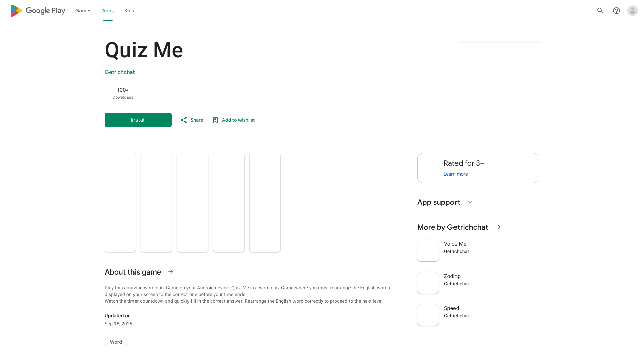Viewport: 644px width, 362px height.
Task: Open the Speed app icon
Action: pos(428,315)
